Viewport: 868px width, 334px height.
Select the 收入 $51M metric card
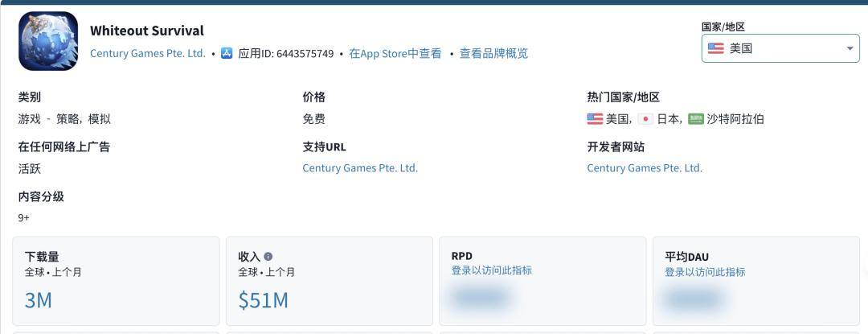(329, 281)
